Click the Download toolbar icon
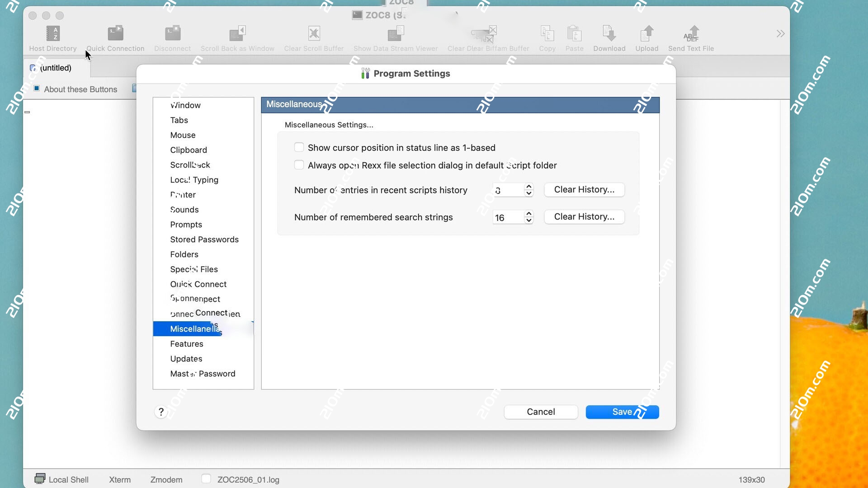Screen dimensions: 868x488 point(609,33)
